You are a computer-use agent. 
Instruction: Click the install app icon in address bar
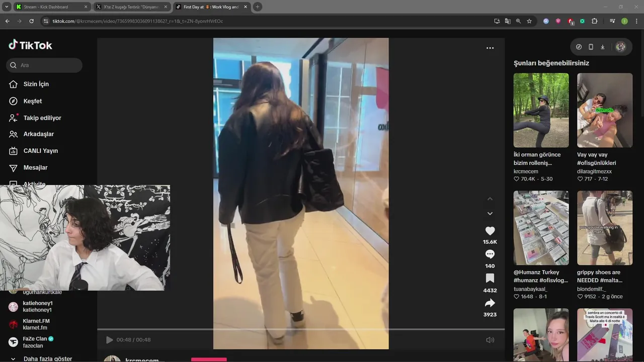[x=497, y=21]
